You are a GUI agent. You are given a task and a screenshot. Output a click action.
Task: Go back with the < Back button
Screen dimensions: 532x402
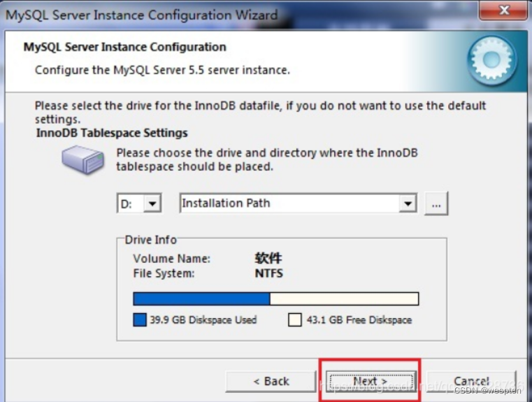point(271,381)
